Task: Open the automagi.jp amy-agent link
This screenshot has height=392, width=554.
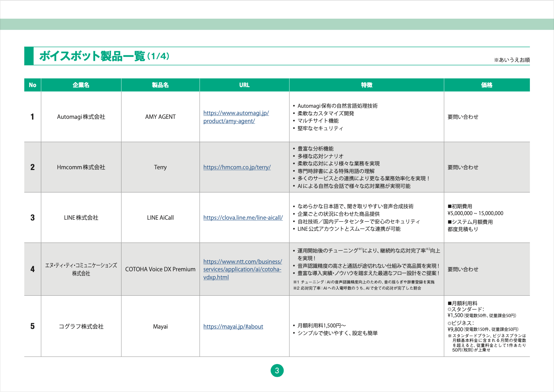Action: [236, 117]
